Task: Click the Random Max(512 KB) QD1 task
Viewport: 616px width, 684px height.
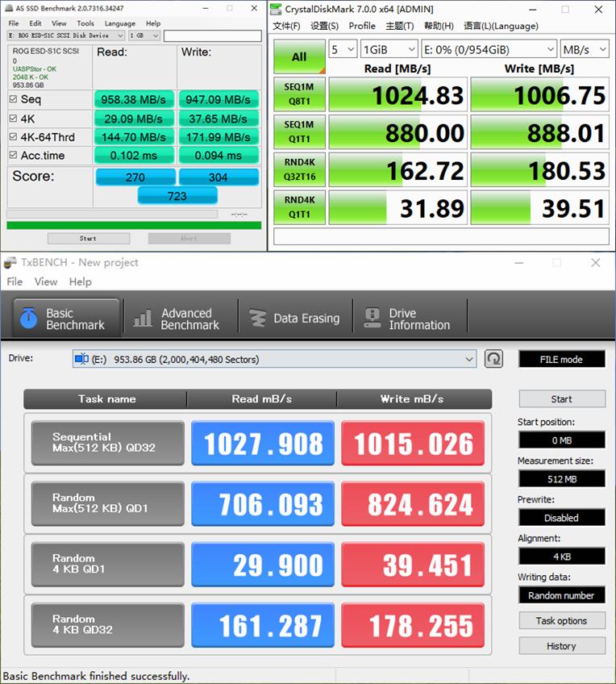Action: click(x=108, y=503)
